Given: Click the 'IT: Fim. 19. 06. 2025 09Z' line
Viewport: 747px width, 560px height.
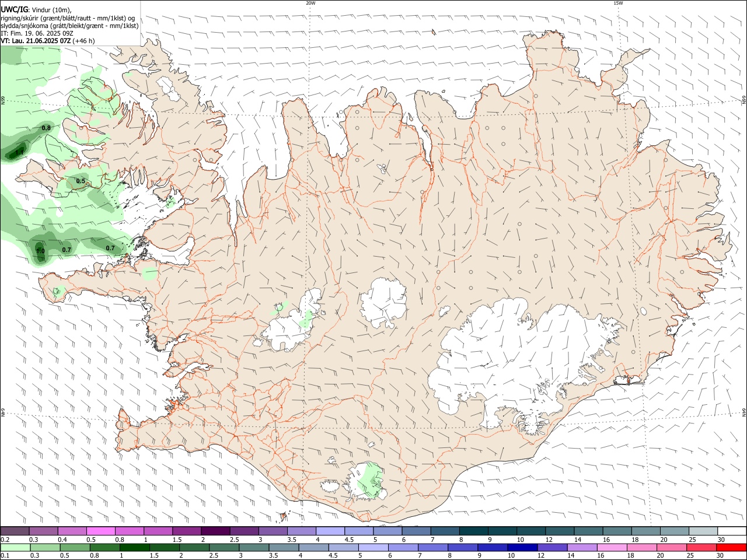Looking at the screenshot, I should 37,33.
